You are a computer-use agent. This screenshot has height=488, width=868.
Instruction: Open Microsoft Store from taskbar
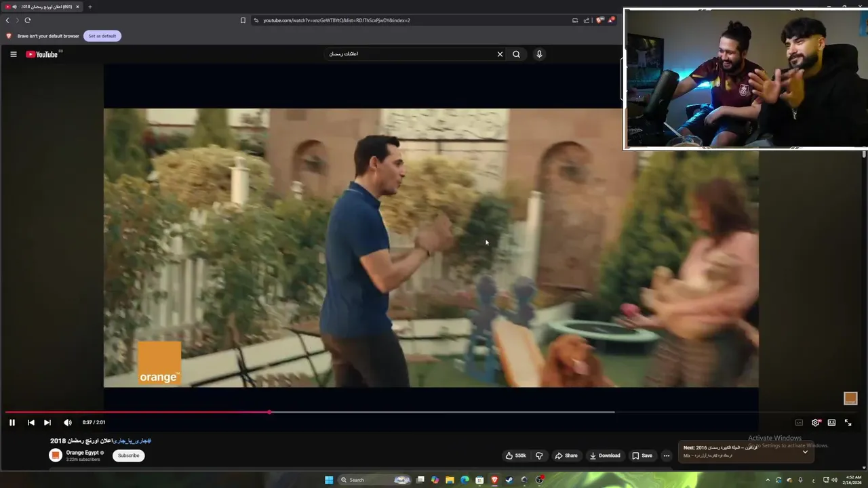click(479, 480)
